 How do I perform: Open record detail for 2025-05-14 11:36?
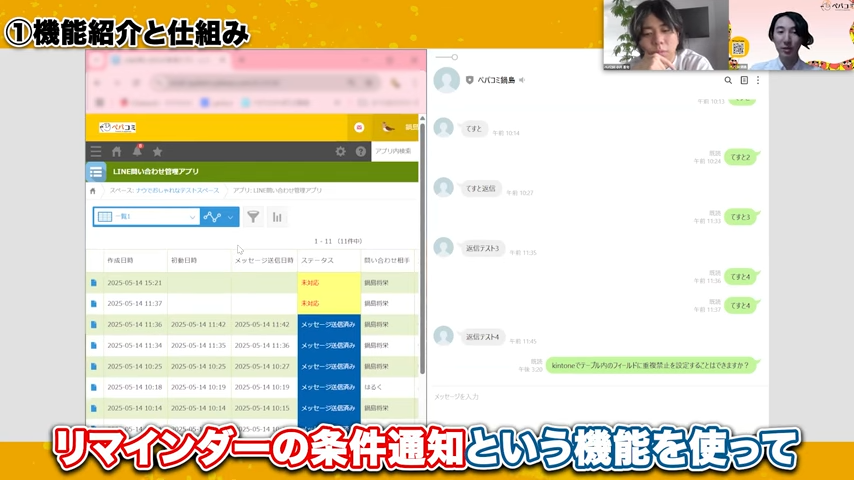click(x=94, y=325)
